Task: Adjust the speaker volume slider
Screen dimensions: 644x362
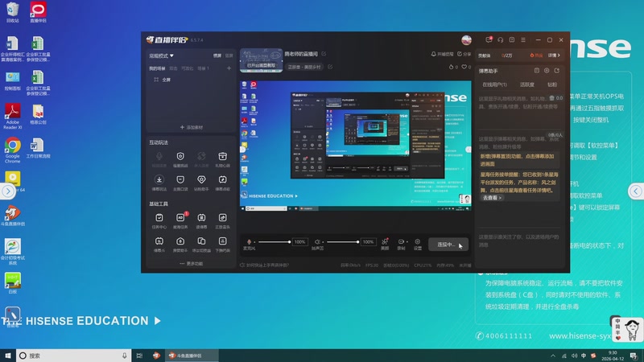Action: 343,242
